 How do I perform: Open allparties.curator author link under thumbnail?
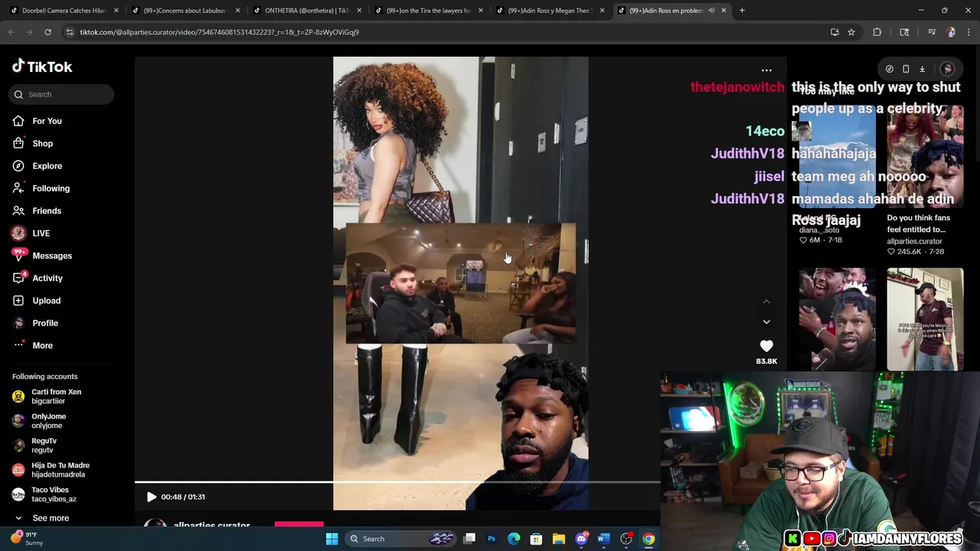click(914, 241)
